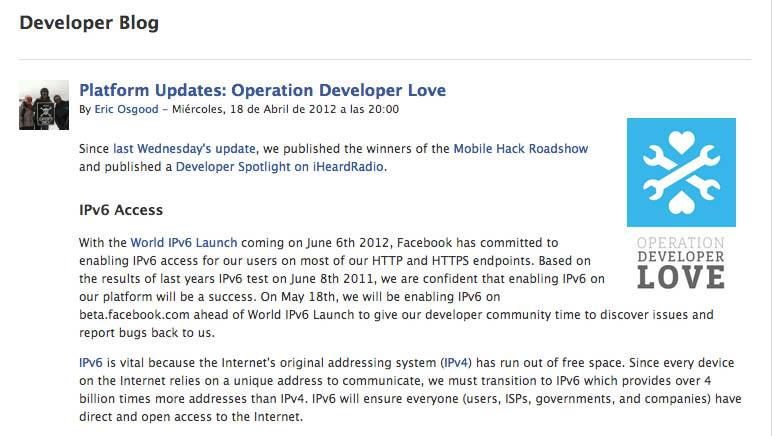Image resolution: width=772 pixels, height=436 pixels.
Task: Open Developer Spotlight on iHeardRadio link
Action: (280, 167)
